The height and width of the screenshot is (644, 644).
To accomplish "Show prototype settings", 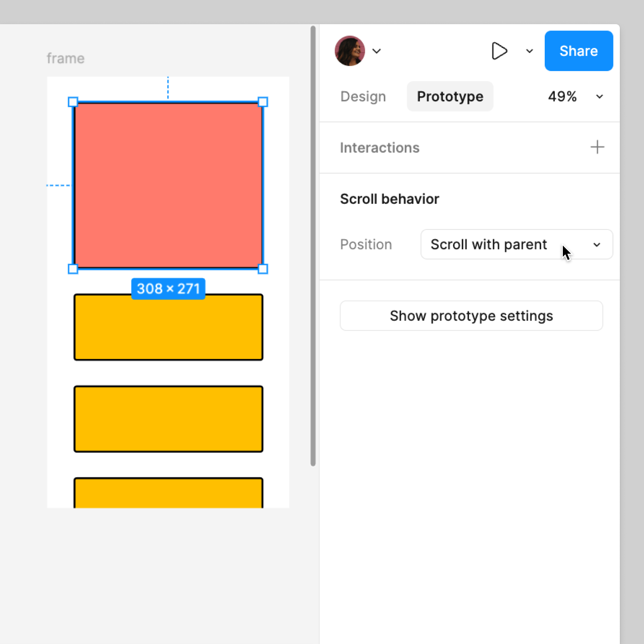I will (x=471, y=316).
